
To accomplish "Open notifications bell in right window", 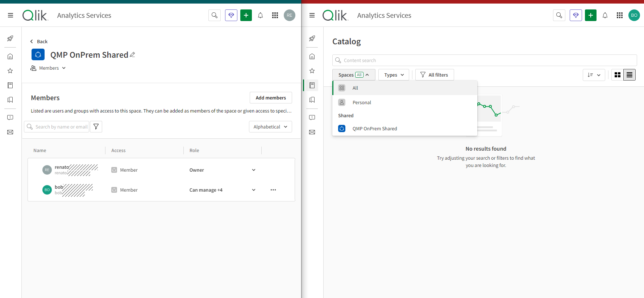I will pyautogui.click(x=605, y=15).
